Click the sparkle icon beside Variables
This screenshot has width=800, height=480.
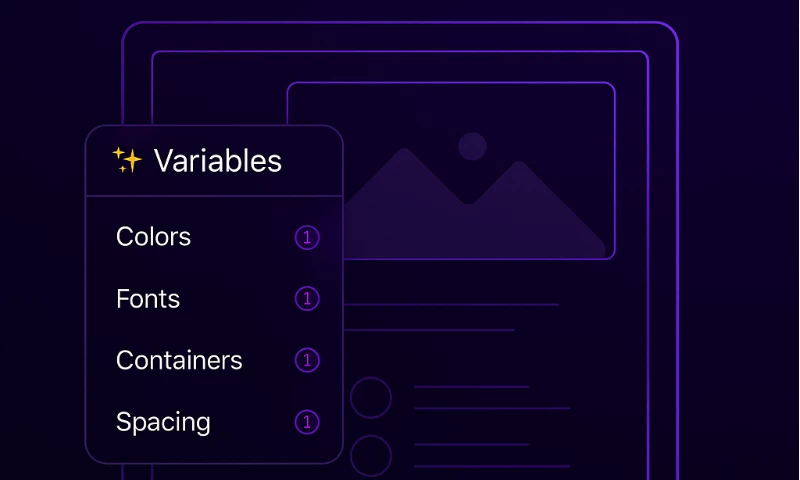[x=127, y=160]
